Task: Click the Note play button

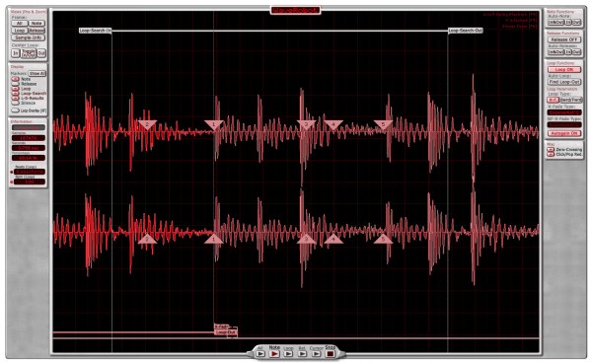Action: tap(274, 354)
